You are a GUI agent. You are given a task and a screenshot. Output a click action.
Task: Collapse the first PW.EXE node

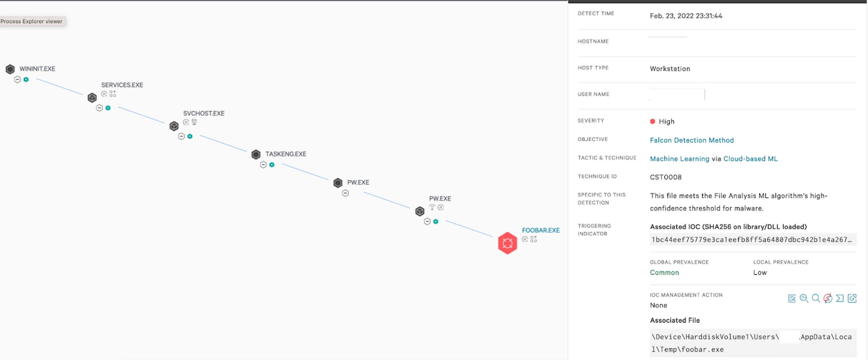[x=345, y=193]
